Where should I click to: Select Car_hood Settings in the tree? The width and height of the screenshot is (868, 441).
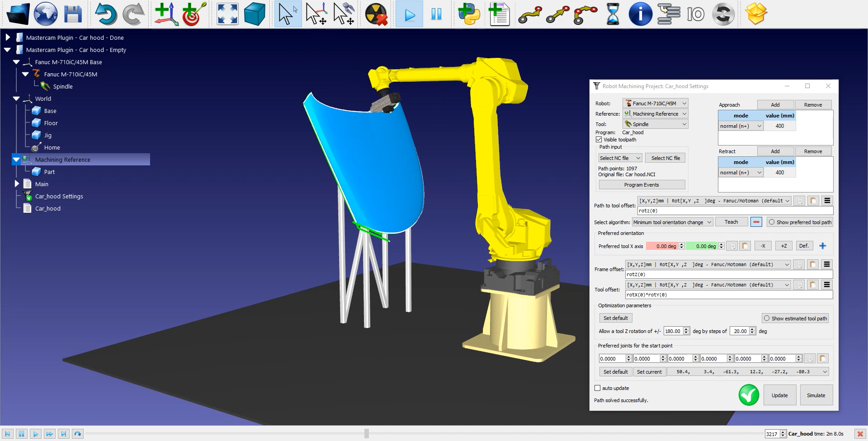point(59,197)
